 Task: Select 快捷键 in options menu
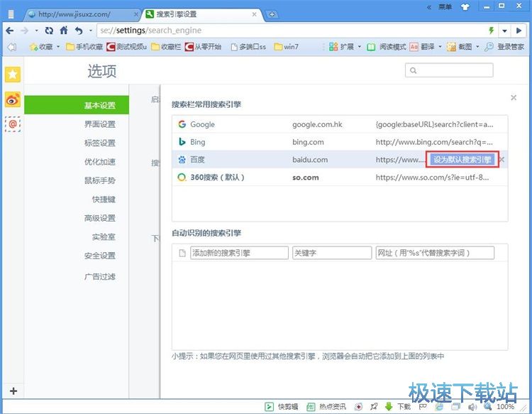(104, 200)
